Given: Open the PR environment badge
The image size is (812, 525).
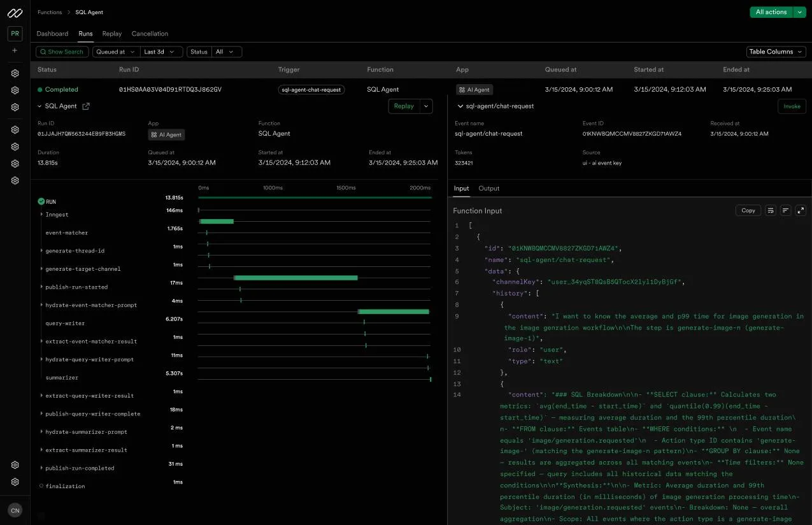Looking at the screenshot, I should (15, 34).
